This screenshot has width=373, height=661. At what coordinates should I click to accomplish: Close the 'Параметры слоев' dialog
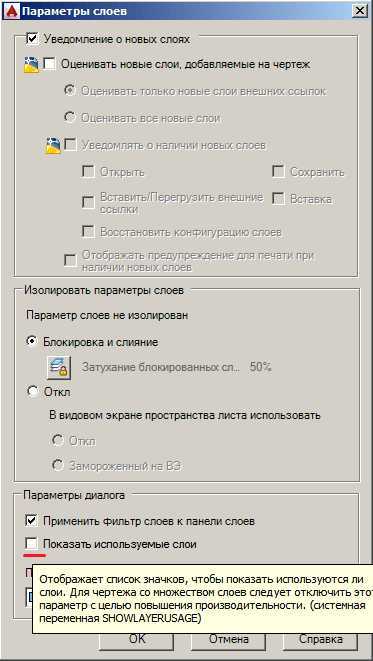(360, 11)
